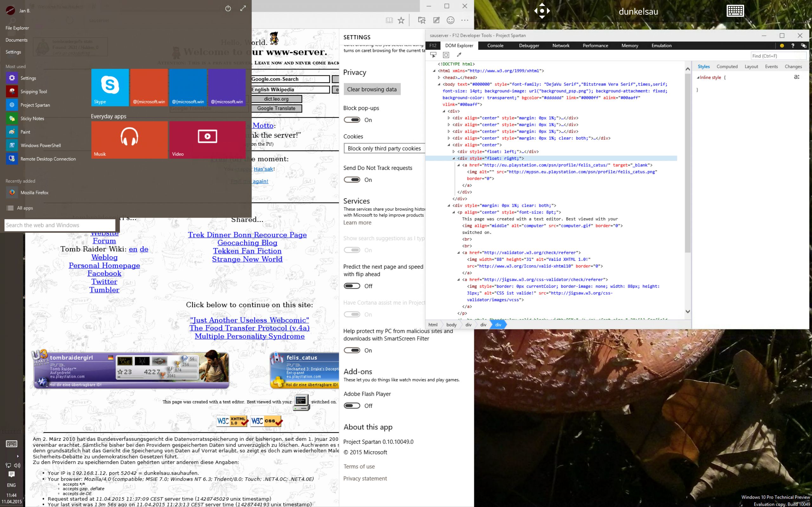Open the Cookies dropdown list
This screenshot has width=812, height=507.
[x=384, y=149]
